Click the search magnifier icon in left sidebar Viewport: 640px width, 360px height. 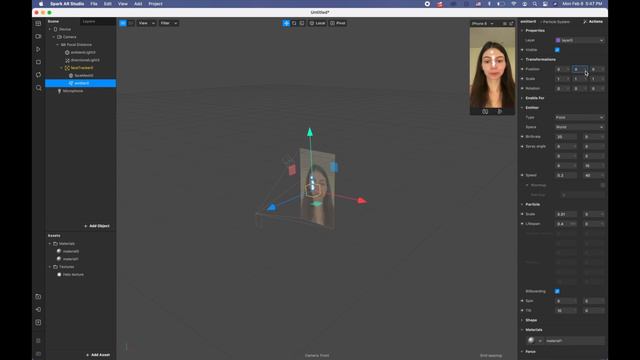click(38, 88)
